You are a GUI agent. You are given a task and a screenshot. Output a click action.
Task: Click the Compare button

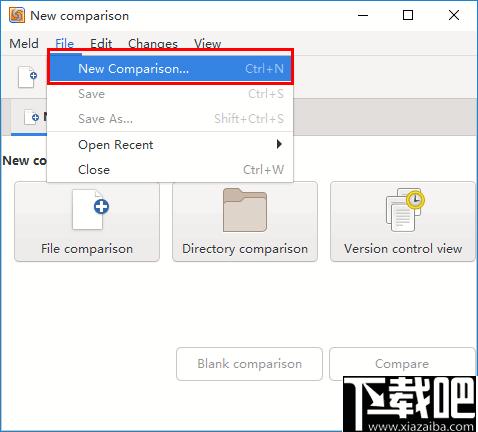point(402,364)
